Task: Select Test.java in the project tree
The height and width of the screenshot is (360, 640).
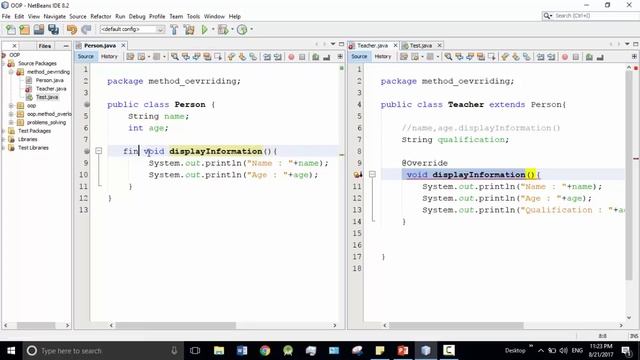Action: (47, 97)
